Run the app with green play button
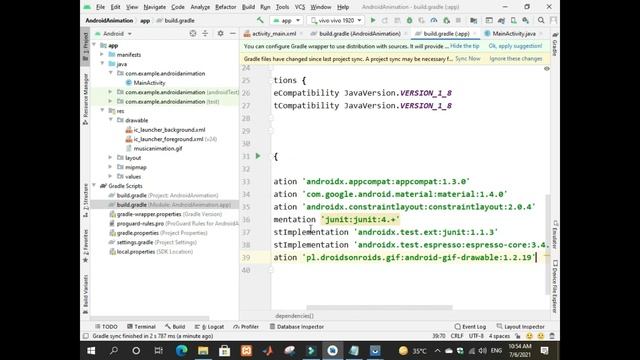The height and width of the screenshot is (360, 640). (373, 20)
